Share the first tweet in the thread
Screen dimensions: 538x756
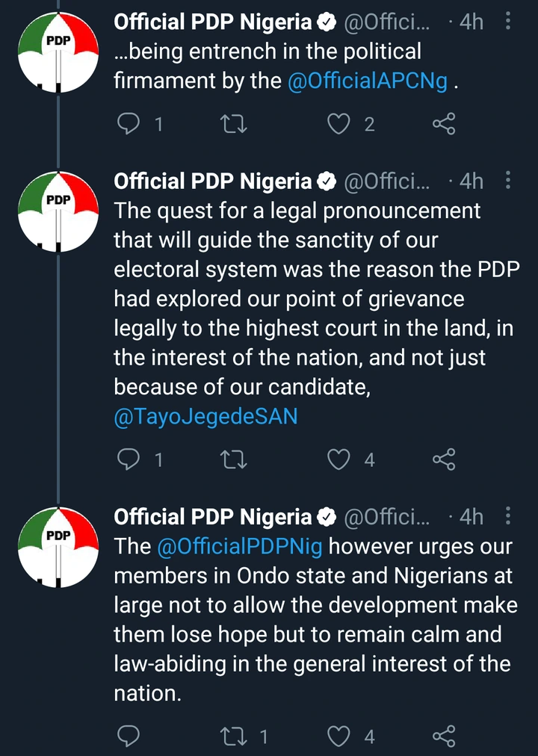pos(445,124)
